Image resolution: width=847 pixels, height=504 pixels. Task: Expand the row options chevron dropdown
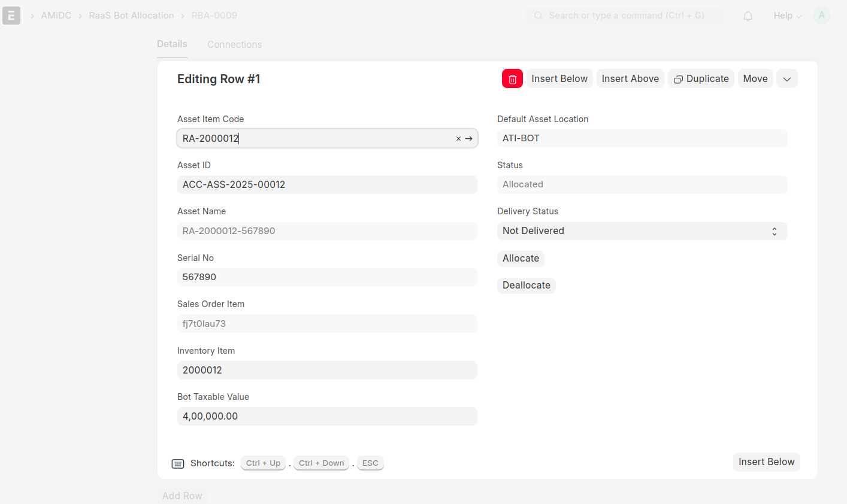(x=786, y=79)
